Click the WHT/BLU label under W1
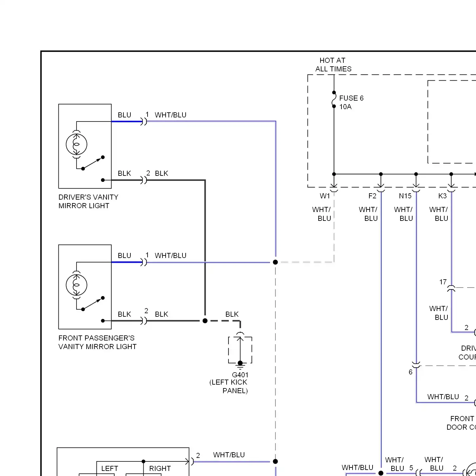The width and height of the screenshot is (476, 476). (321, 214)
